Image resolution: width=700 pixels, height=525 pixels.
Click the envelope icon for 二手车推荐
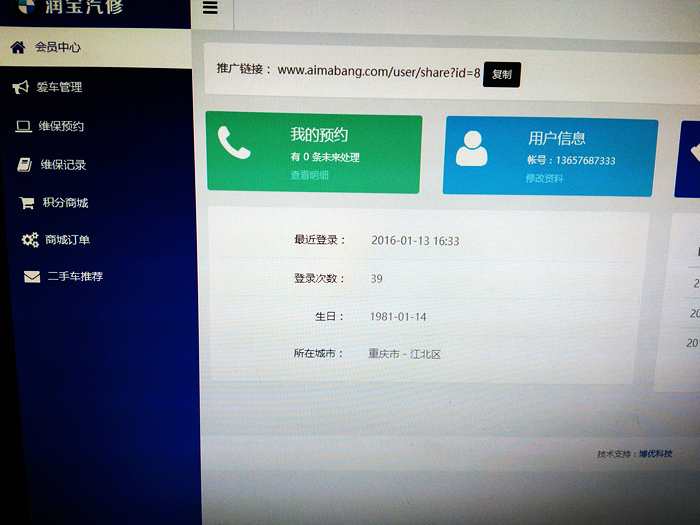[x=32, y=277]
